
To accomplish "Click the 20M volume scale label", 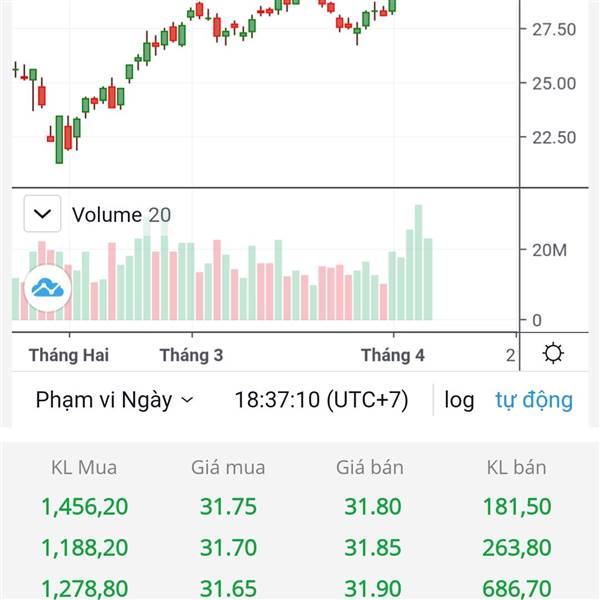I will pos(549,250).
